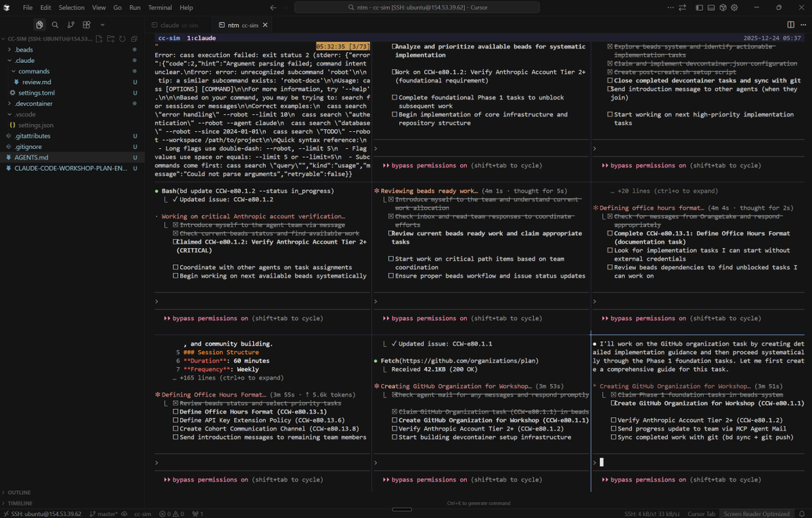Switch to the claude cc-sim tab
This screenshot has width=812, height=518.
179,25
